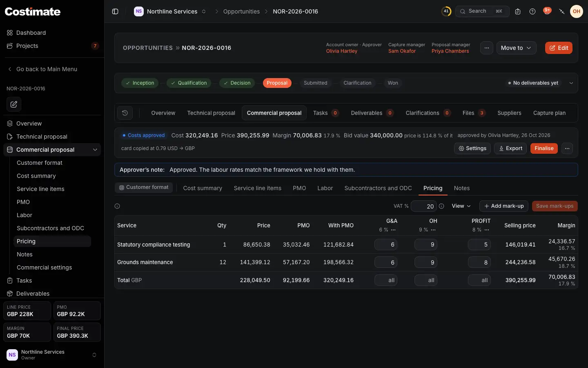The image size is (588, 368).
Task: Open the help question mark icon
Action: click(532, 11)
